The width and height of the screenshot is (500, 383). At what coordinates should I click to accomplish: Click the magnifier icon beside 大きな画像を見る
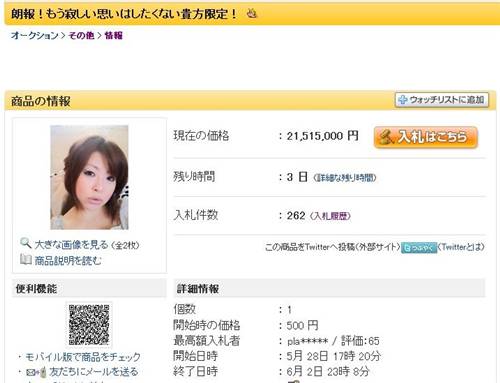26,243
